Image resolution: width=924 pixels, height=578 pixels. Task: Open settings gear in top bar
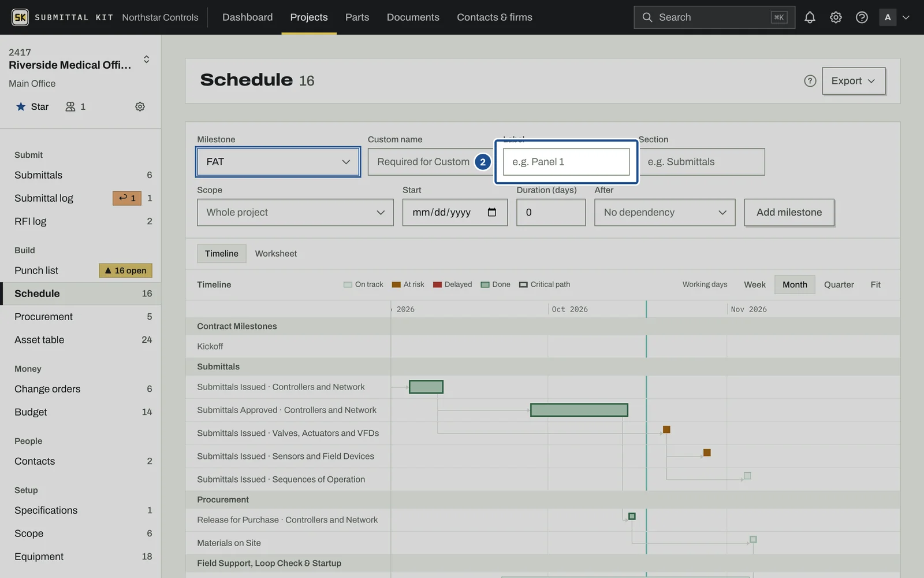pos(836,17)
